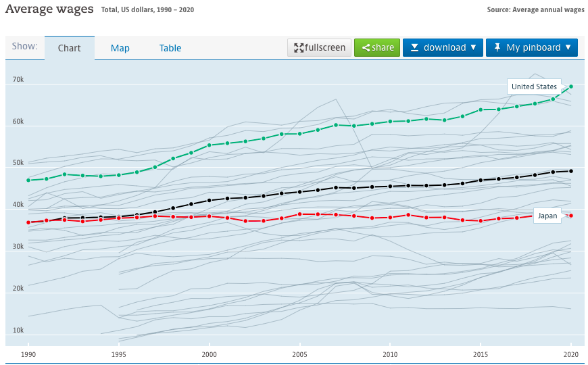Click the green United States 1990 data point
Image resolution: width=588 pixels, height=365 pixels.
tap(28, 180)
